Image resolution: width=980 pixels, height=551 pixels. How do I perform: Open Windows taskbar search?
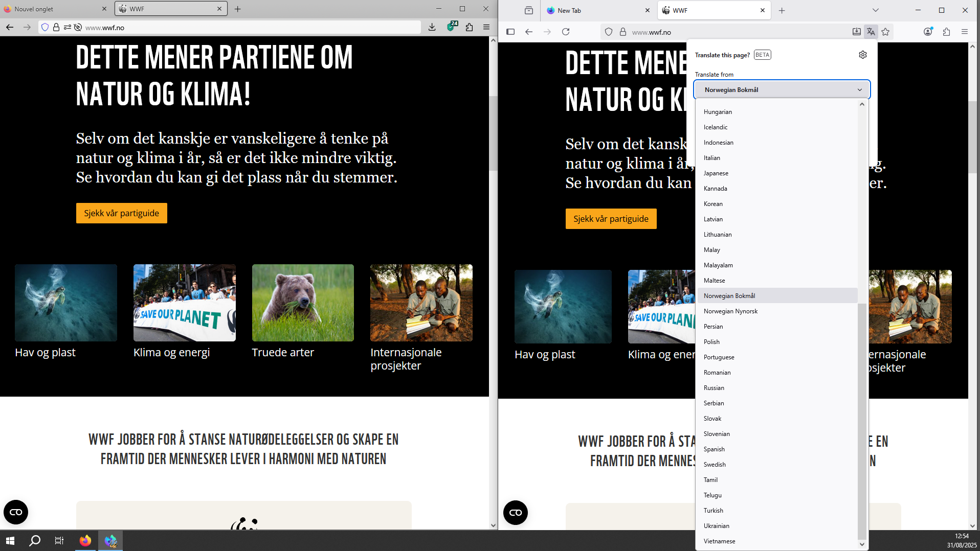35,541
